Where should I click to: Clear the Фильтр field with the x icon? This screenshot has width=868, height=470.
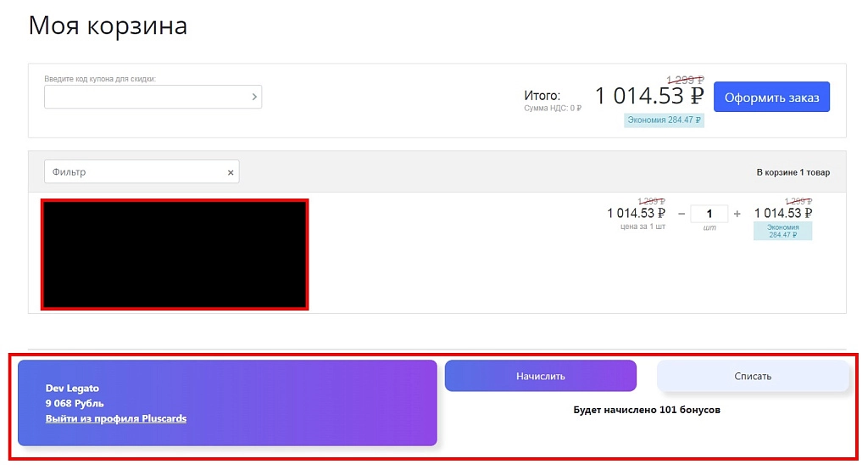[x=231, y=172]
